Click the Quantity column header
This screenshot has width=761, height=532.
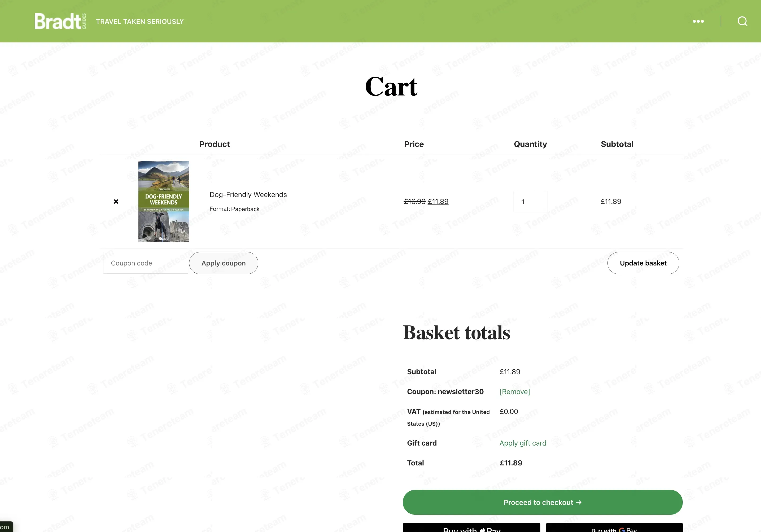[530, 144]
